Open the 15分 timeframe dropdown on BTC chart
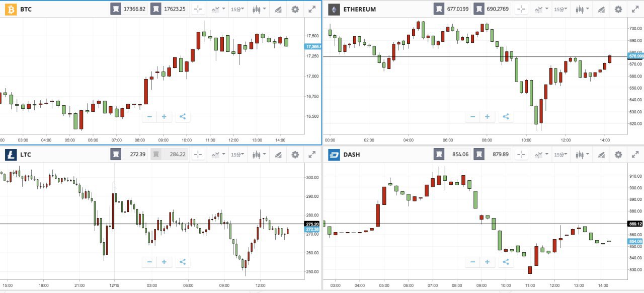The width and height of the screenshot is (644, 293). pyautogui.click(x=237, y=9)
